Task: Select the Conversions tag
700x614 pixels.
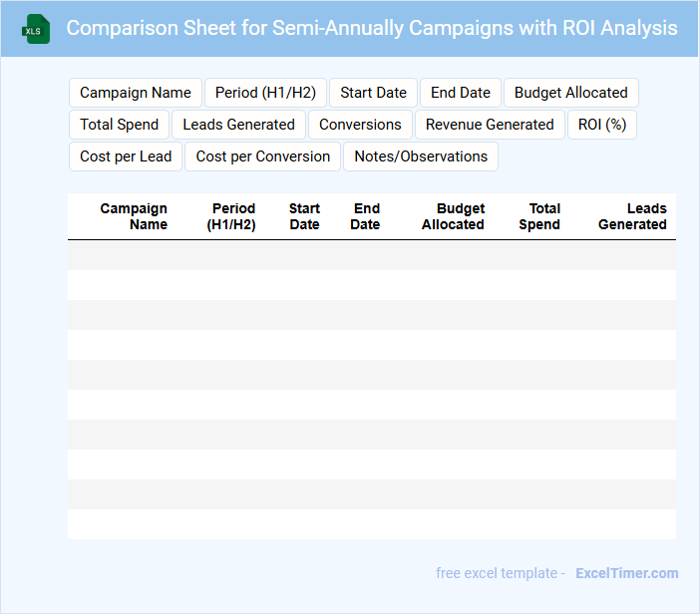Action: (x=360, y=125)
